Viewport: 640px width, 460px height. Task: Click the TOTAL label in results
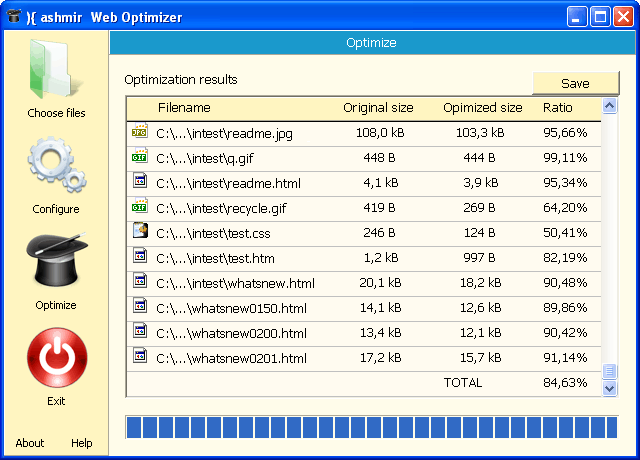[x=463, y=383]
